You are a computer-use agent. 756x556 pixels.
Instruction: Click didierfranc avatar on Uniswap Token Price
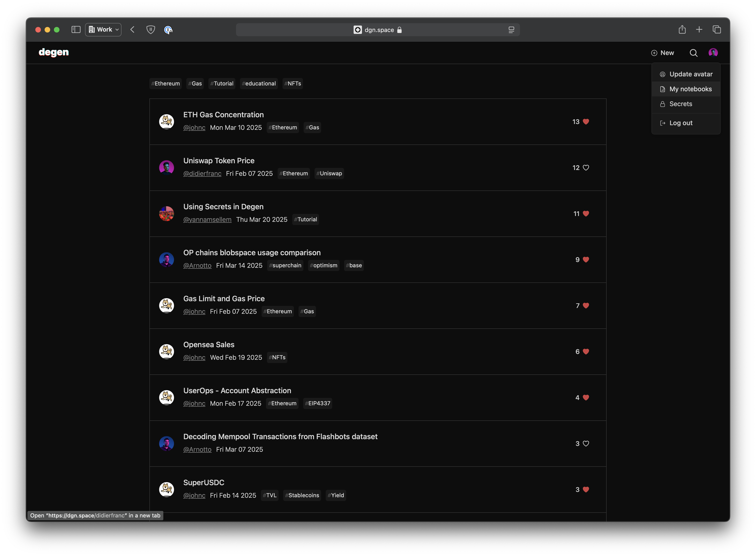tap(166, 168)
